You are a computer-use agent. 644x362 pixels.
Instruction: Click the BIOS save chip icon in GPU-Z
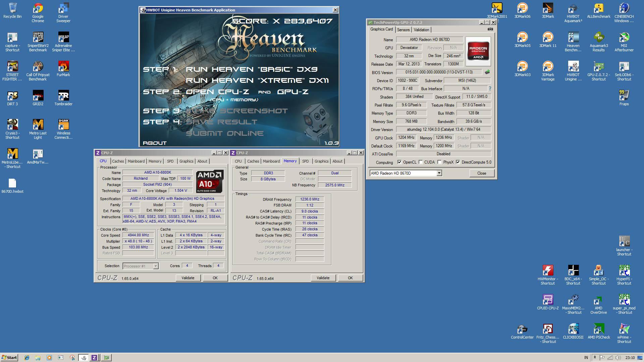487,72
